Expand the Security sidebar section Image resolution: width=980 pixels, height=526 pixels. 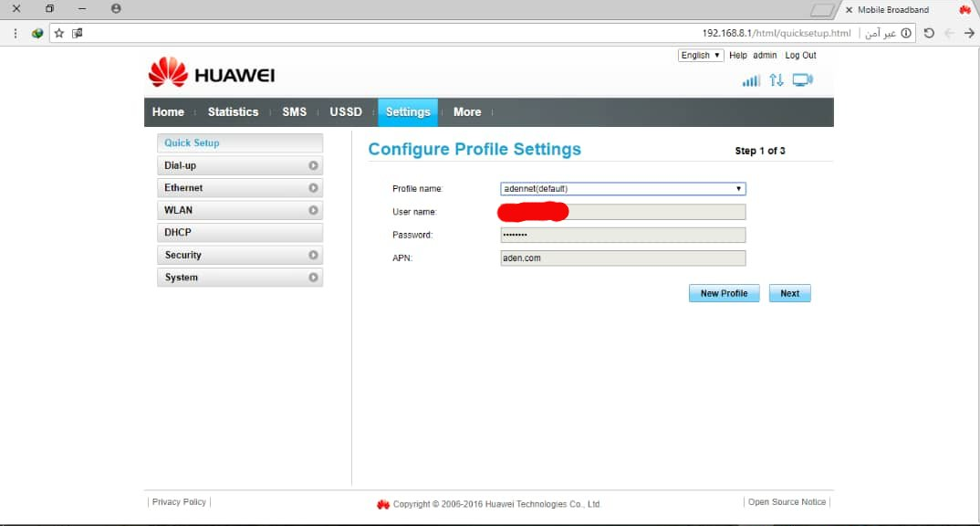pyautogui.click(x=240, y=255)
